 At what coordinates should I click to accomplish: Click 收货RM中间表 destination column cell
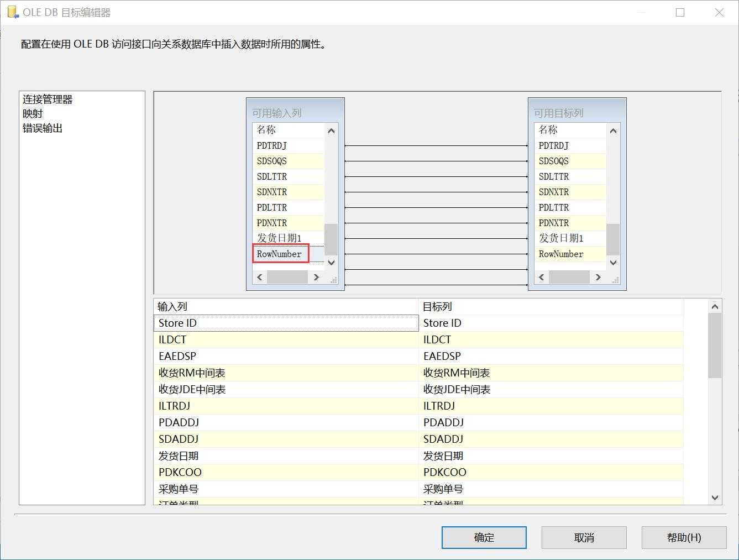[x=551, y=373]
